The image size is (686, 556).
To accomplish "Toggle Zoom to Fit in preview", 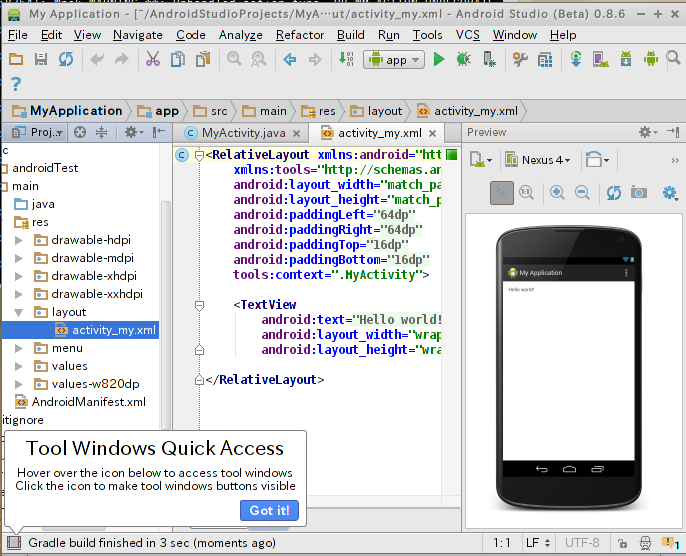I will click(x=502, y=192).
